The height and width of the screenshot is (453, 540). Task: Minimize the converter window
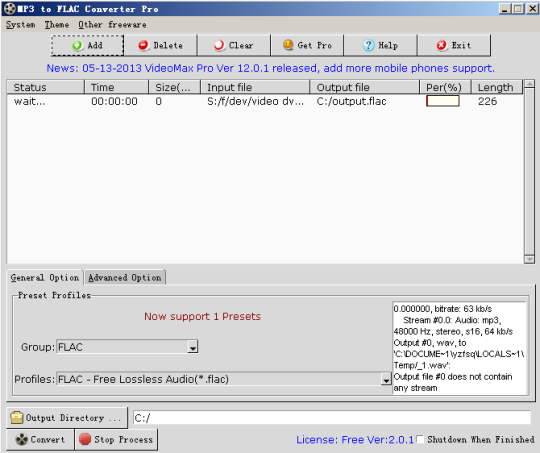point(505,9)
